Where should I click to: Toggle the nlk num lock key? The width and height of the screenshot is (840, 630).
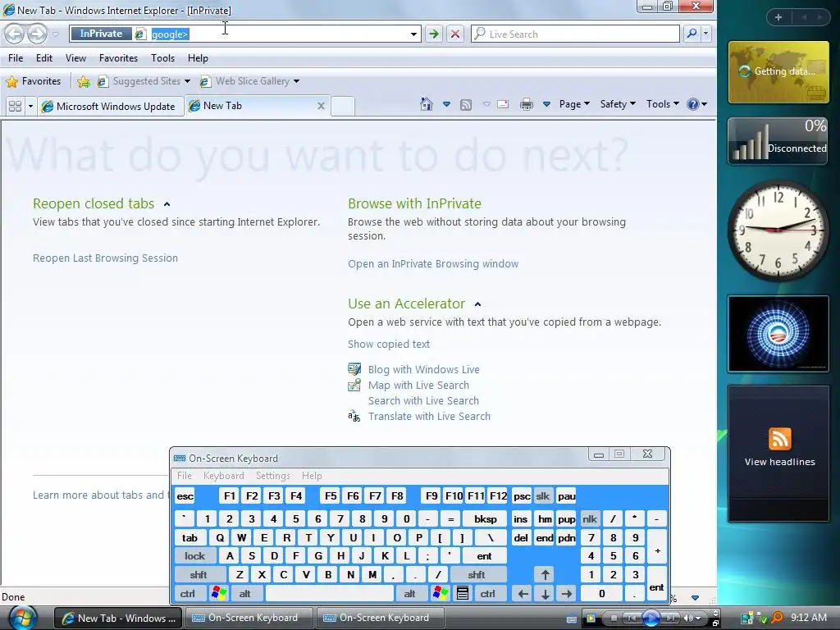[590, 519]
